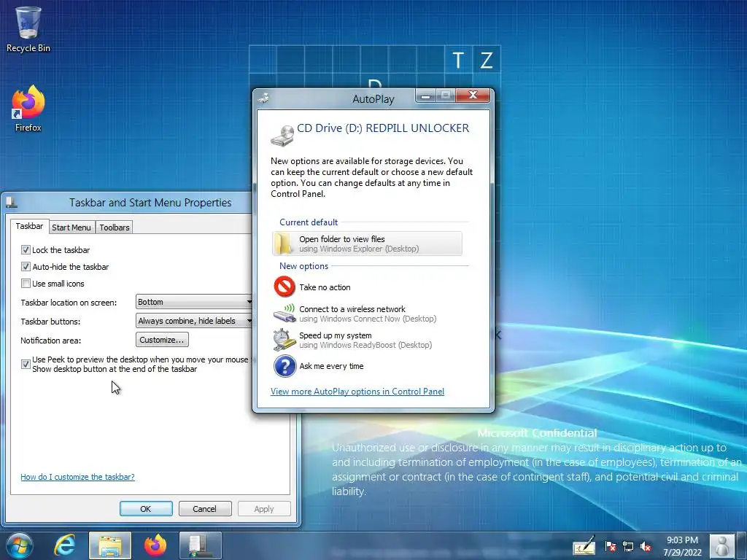
Task: Click Cancel in Taskbar Properties
Action: click(x=205, y=508)
